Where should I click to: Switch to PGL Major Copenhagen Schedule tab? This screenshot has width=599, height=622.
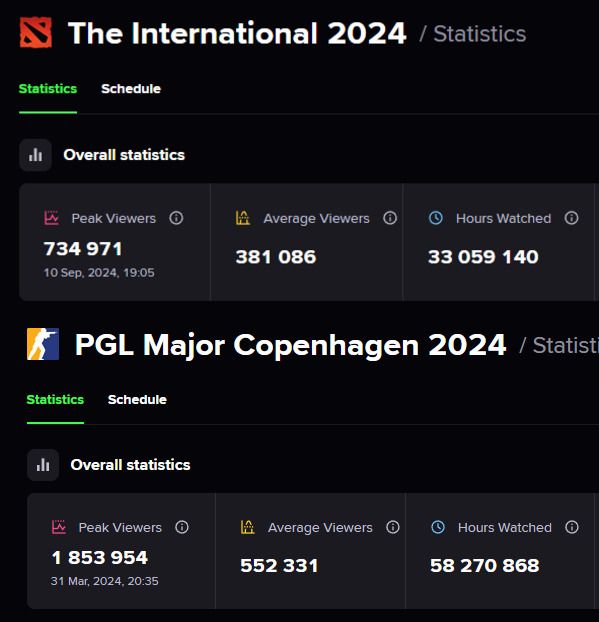[x=137, y=399]
